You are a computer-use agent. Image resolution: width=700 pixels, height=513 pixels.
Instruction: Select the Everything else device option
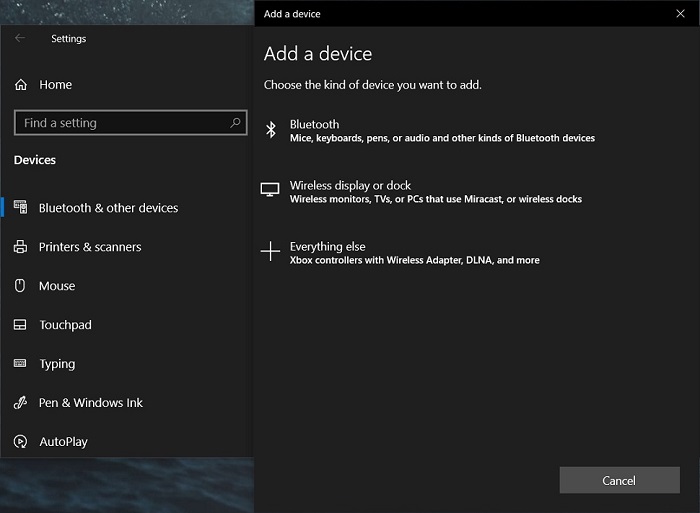[414, 253]
